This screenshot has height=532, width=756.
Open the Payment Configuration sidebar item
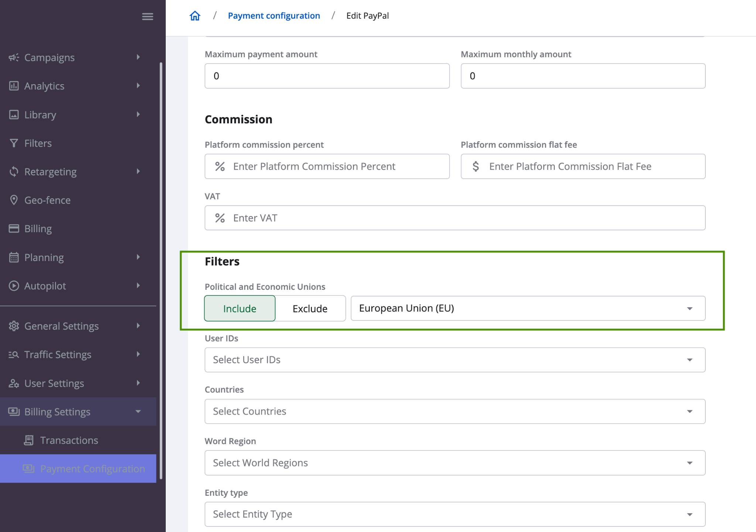point(78,468)
